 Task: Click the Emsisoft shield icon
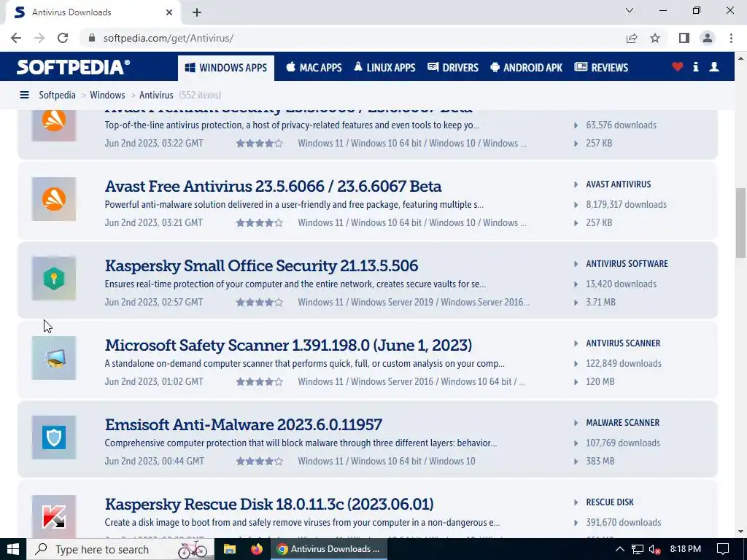pyautogui.click(x=54, y=437)
